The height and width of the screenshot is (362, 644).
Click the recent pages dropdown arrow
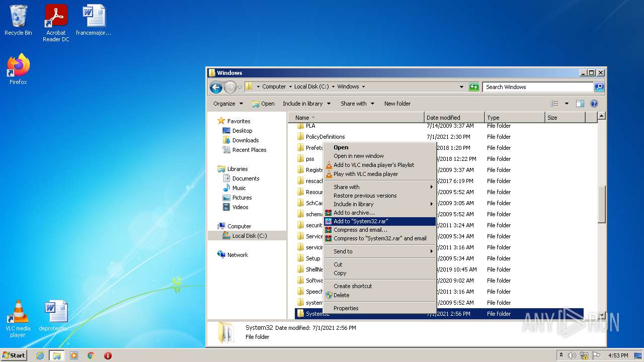239,87
